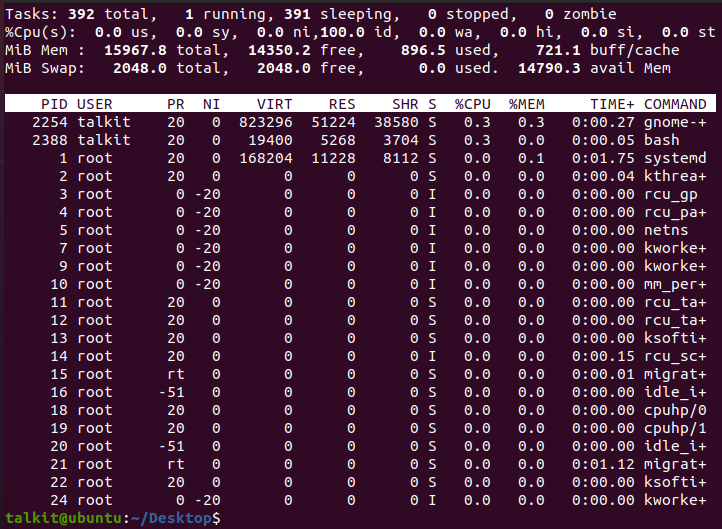
Task: Click the rcu_pa+ command entry
Action: coord(675,212)
